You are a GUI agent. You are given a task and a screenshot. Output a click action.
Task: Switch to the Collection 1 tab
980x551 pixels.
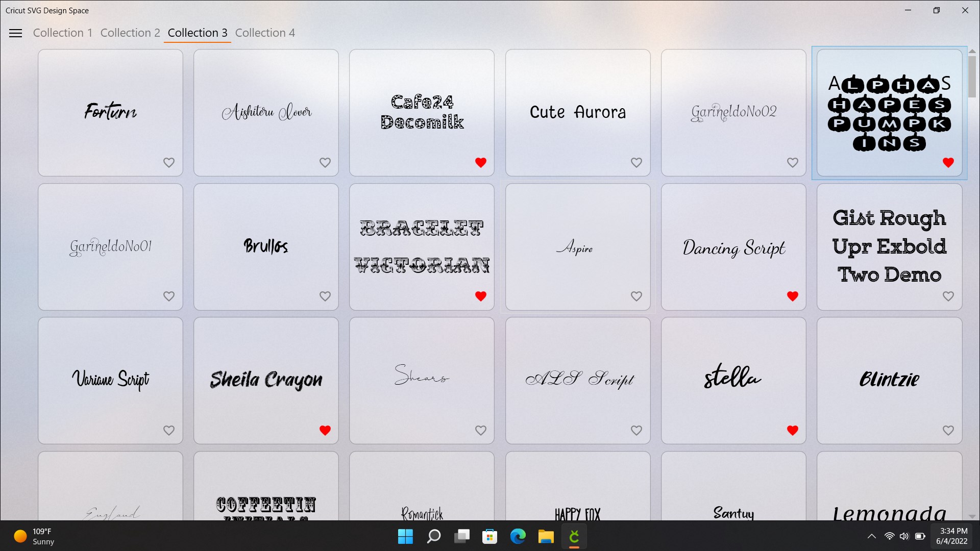click(x=63, y=33)
